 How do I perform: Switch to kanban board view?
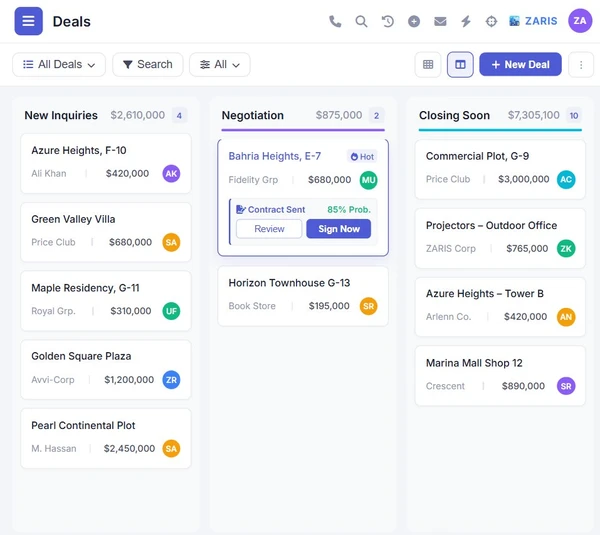(x=460, y=65)
